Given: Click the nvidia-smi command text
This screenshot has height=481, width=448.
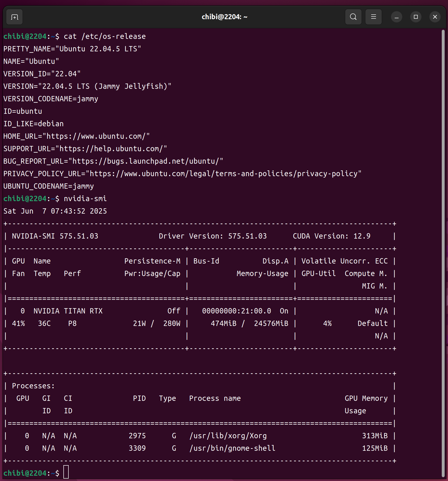Looking at the screenshot, I should [85, 199].
